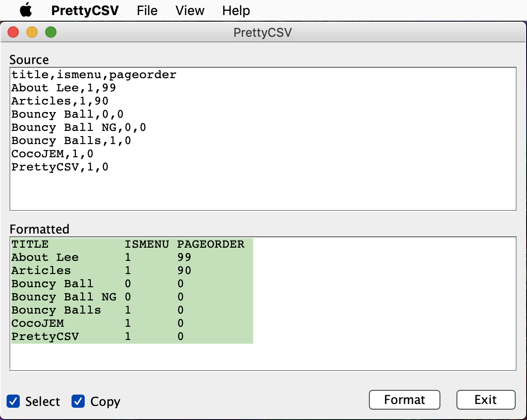
Task: Open the Help menu
Action: click(x=236, y=10)
